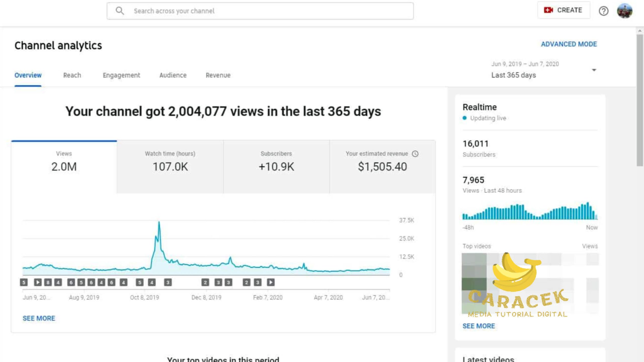Click SEE MORE below the views chart

(x=39, y=318)
